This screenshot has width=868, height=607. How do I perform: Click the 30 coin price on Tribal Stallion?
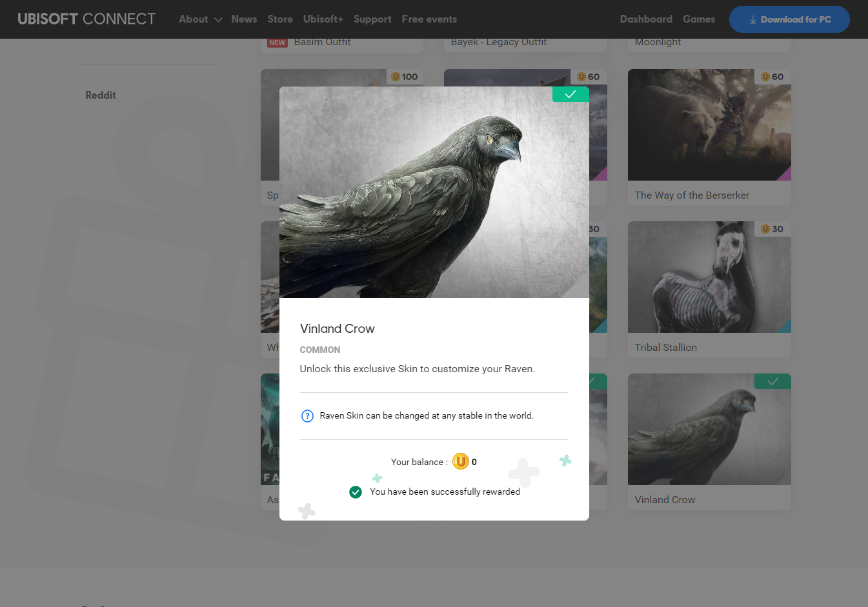point(772,229)
